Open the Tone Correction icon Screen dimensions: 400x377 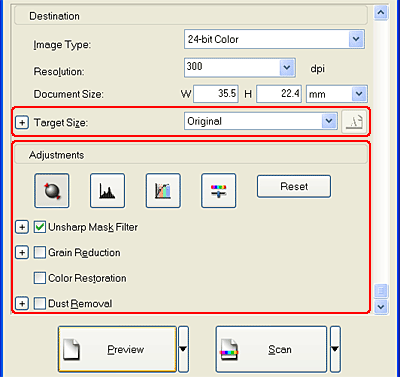click(163, 191)
